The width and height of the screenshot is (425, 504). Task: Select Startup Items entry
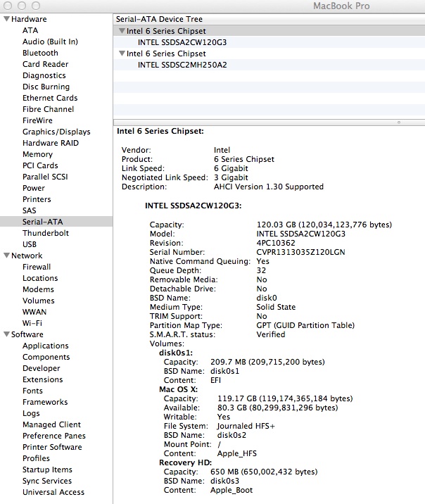47,470
